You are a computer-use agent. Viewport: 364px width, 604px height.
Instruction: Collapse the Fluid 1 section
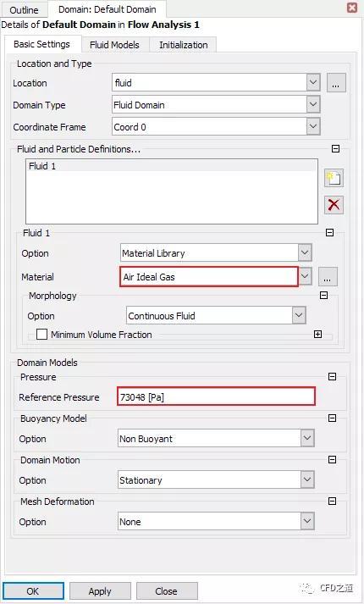(330, 233)
